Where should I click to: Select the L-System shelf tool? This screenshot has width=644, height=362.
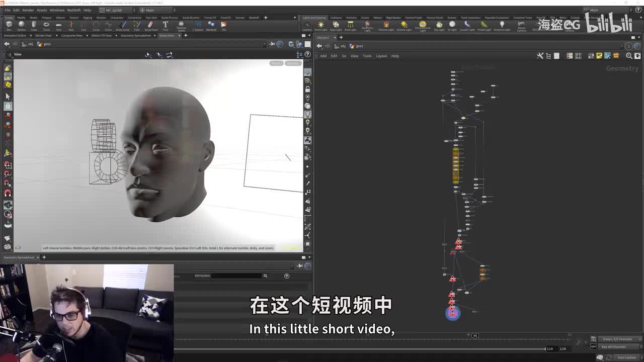tap(198, 26)
